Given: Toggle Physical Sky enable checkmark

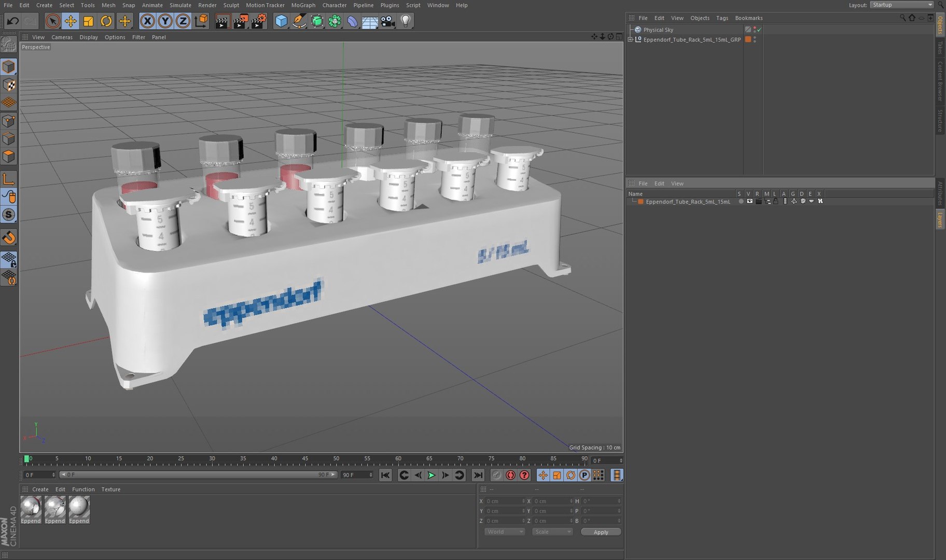Looking at the screenshot, I should pyautogui.click(x=759, y=30).
